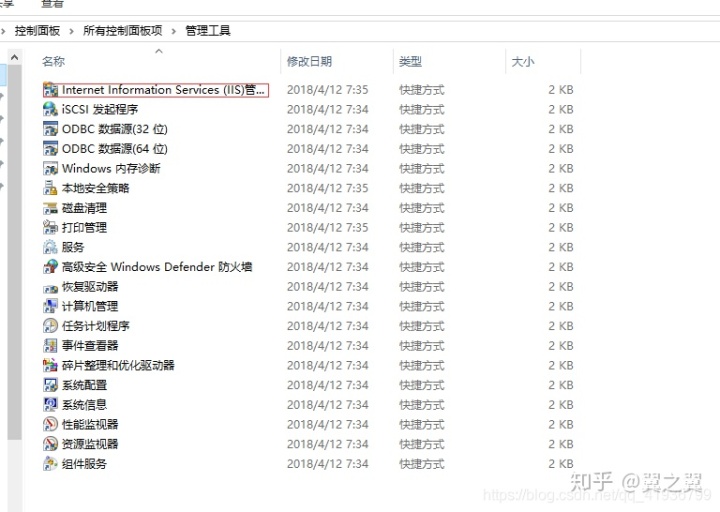
Task: Select the file name 性能监视器
Action: click(x=90, y=425)
